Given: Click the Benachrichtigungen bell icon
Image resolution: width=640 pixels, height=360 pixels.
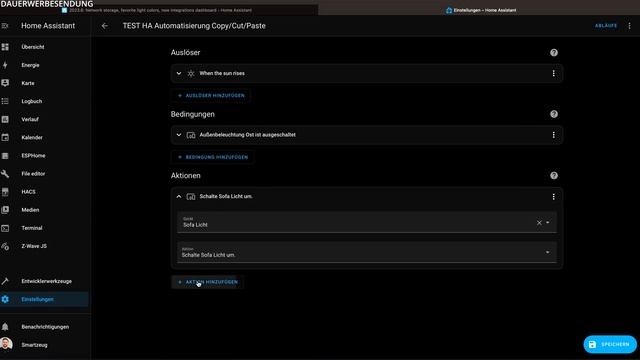Looking at the screenshot, I should click(x=5, y=327).
